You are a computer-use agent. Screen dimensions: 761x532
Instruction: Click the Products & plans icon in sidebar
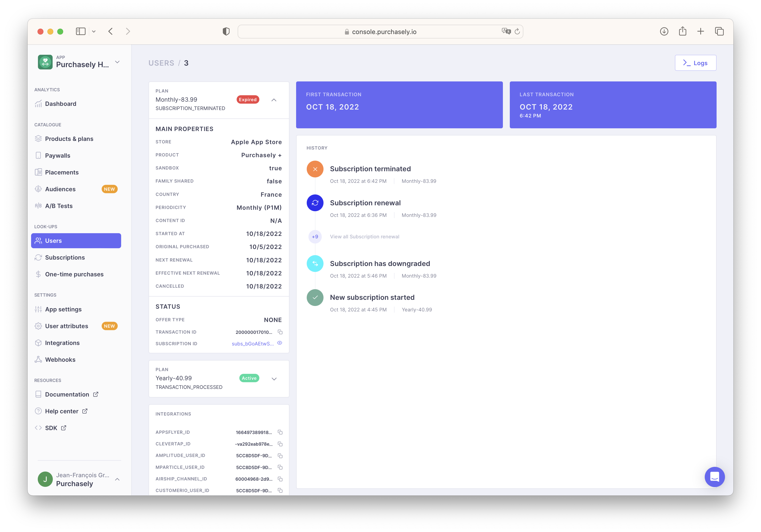(38, 139)
